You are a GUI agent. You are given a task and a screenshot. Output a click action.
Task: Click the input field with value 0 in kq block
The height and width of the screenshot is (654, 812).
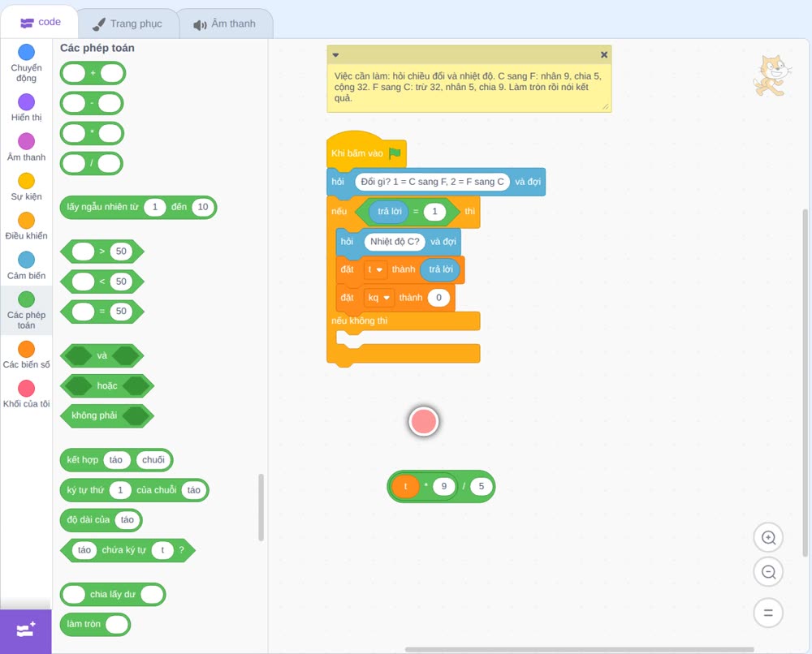click(438, 298)
